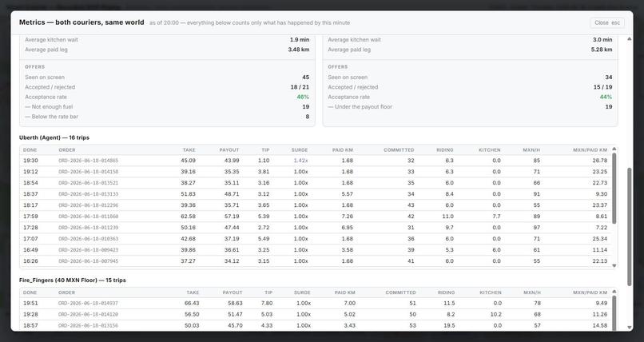This screenshot has width=644, height=342.
Task: Click the 1.42x surge value
Action: coord(300,161)
